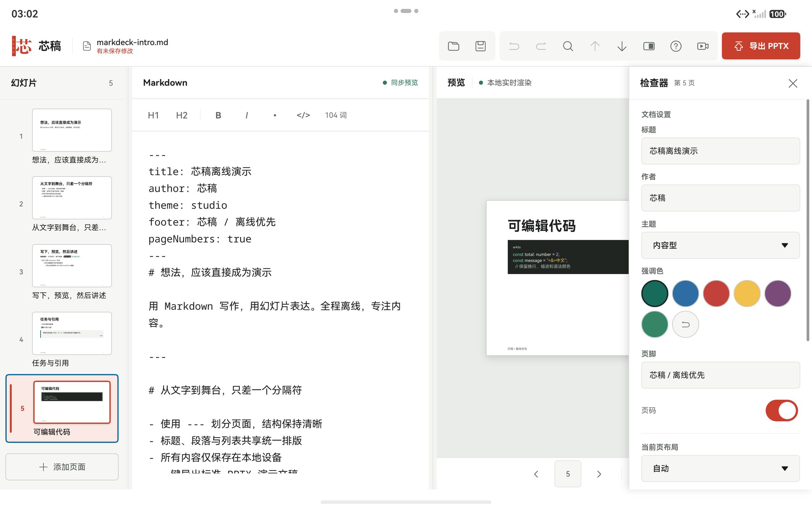The image size is (812, 508).
Task: Click the 第 5 页 label in the inspector
Action: [x=684, y=83]
